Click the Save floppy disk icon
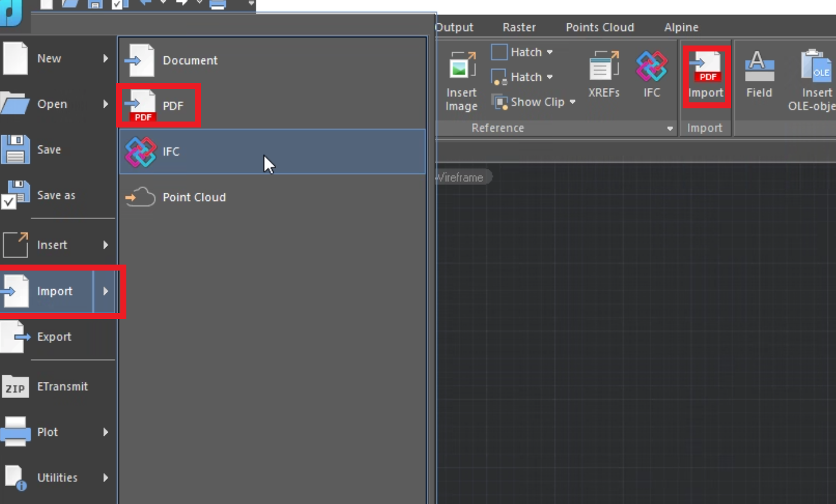Viewport: 836px width, 504px height. 15,150
